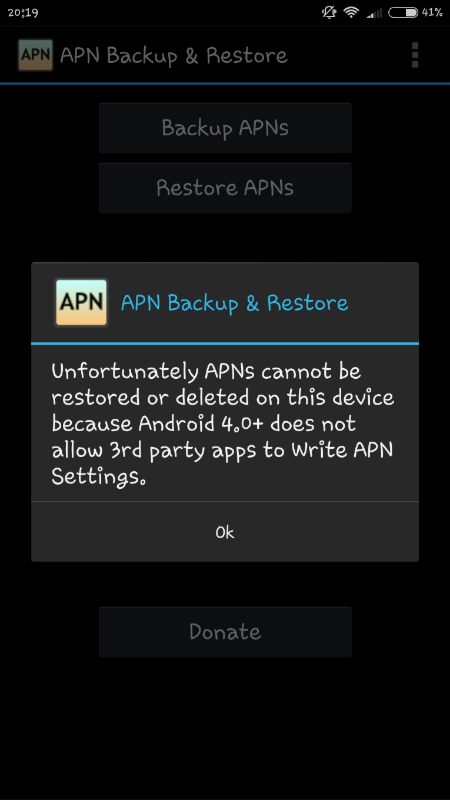Tap the blue divider under the dialog title

pyautogui.click(x=225, y=343)
